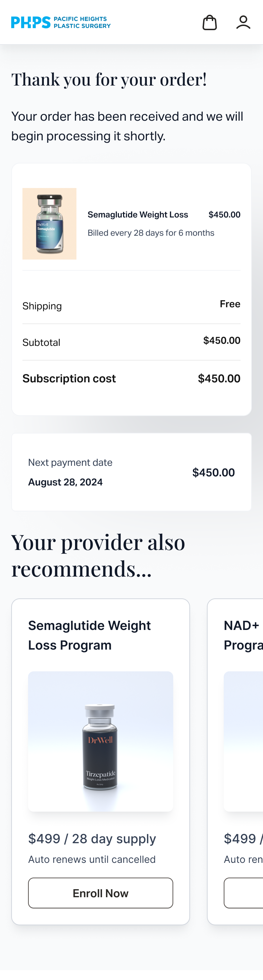Open the Semaglutide vial product thumbnail
Image resolution: width=263 pixels, height=980 pixels.
tap(49, 224)
